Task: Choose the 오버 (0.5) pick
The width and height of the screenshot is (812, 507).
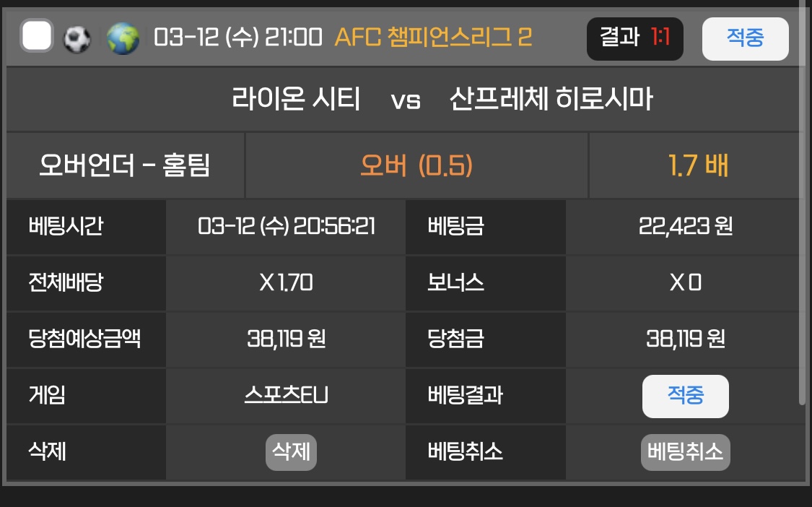Action: 416,166
